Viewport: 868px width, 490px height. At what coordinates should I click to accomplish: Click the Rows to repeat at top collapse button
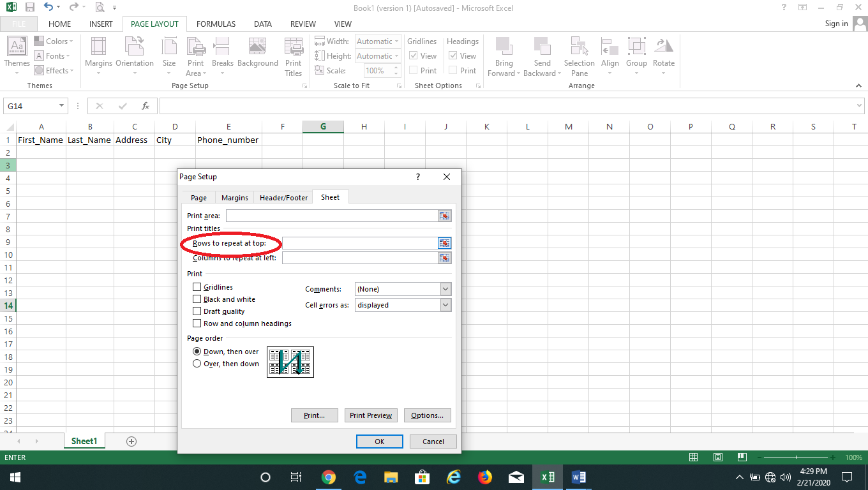[x=444, y=243]
